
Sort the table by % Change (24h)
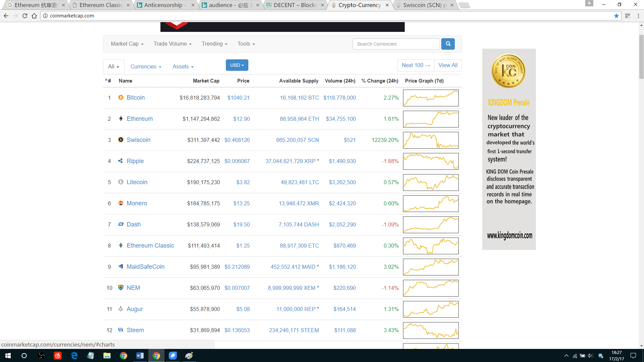coord(380,81)
